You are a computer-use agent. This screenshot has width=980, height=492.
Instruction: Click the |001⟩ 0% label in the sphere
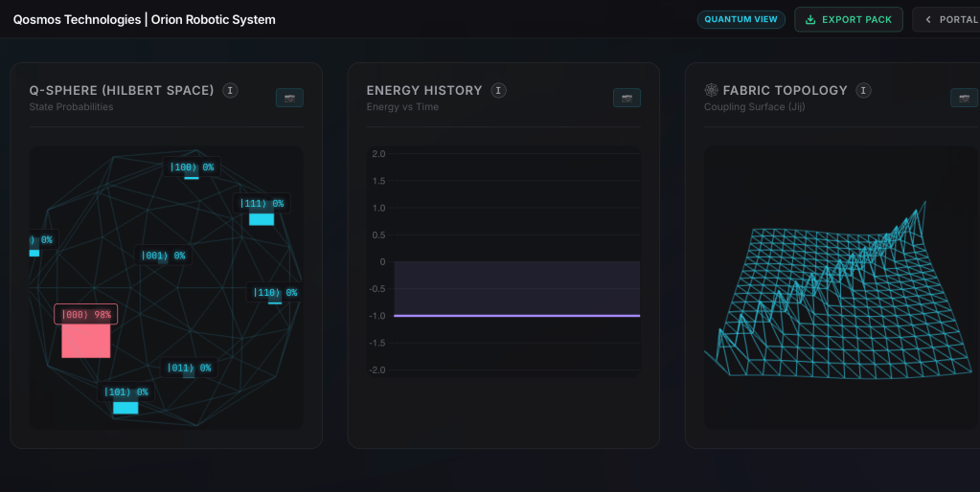(164, 256)
